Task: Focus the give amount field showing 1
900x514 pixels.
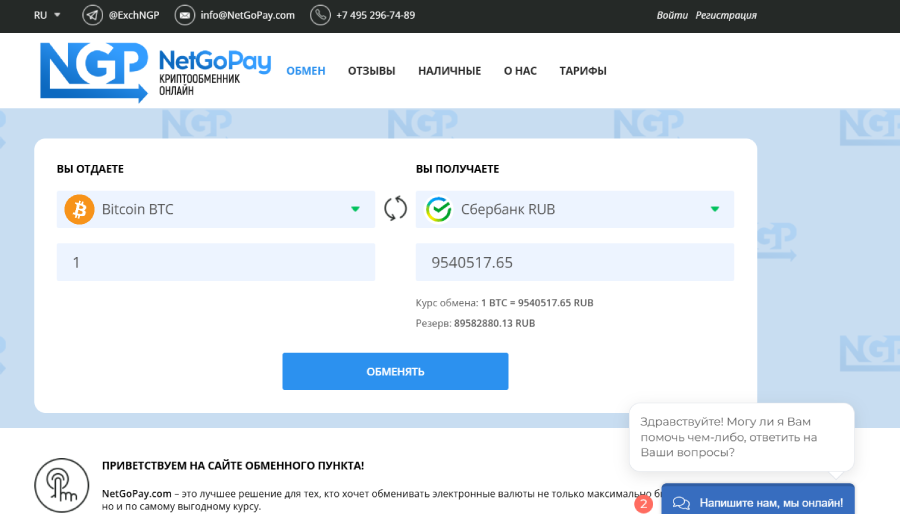Action: click(x=216, y=262)
